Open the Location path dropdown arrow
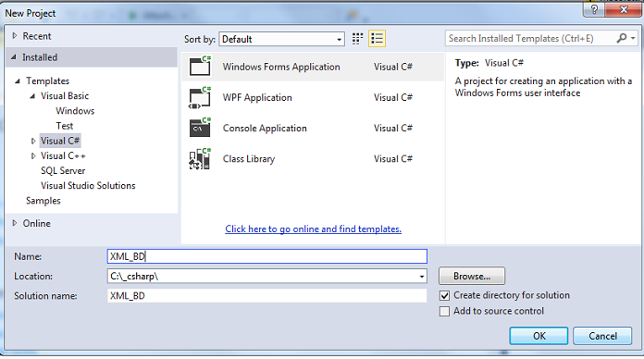This screenshot has width=644, height=359. 422,277
